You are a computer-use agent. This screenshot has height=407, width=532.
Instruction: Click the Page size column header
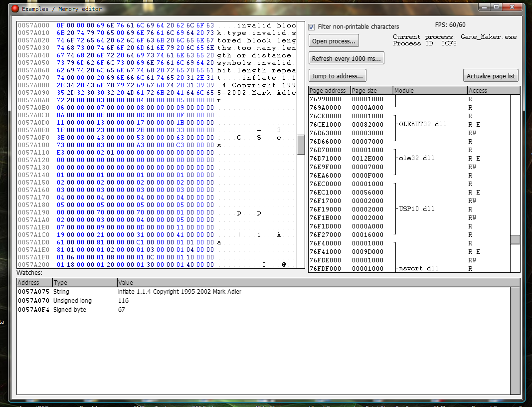(x=371, y=90)
